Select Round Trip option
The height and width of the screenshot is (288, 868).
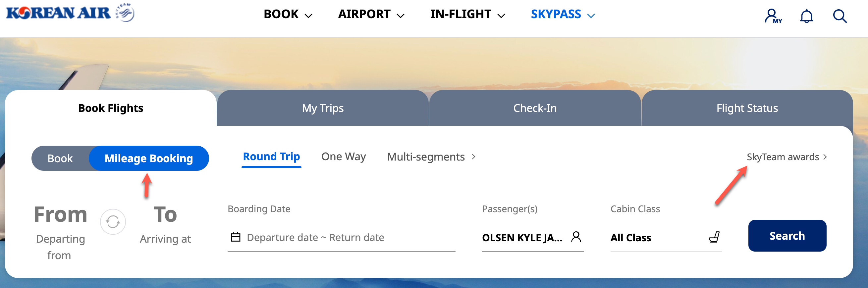click(271, 156)
